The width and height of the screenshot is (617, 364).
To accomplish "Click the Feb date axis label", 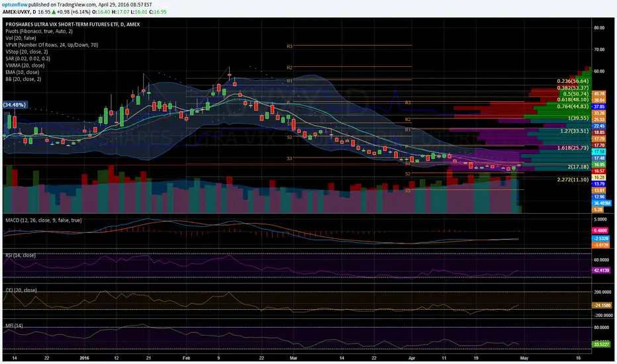I will click(x=187, y=358).
